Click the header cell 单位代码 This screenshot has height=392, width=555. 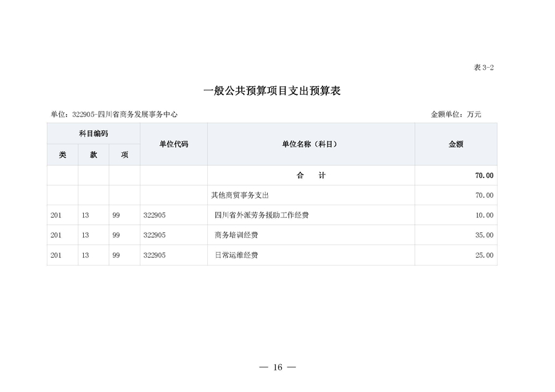pos(175,144)
